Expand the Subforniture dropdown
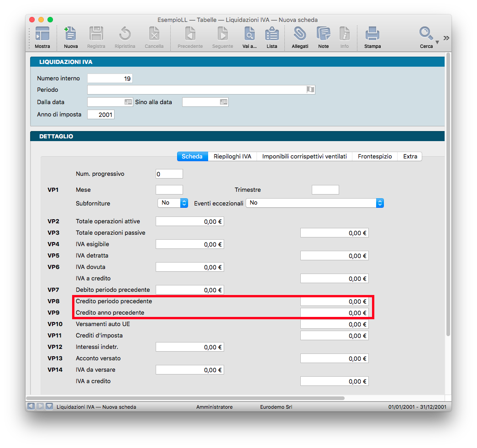 click(x=184, y=203)
